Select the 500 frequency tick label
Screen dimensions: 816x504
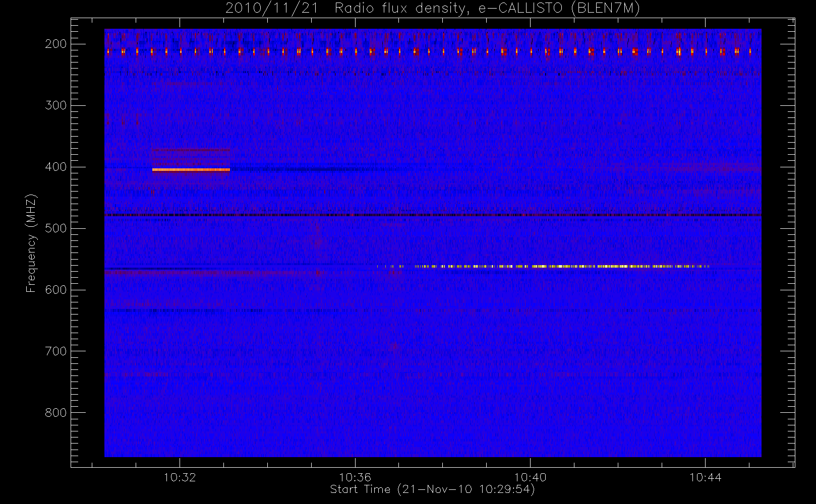(x=55, y=228)
